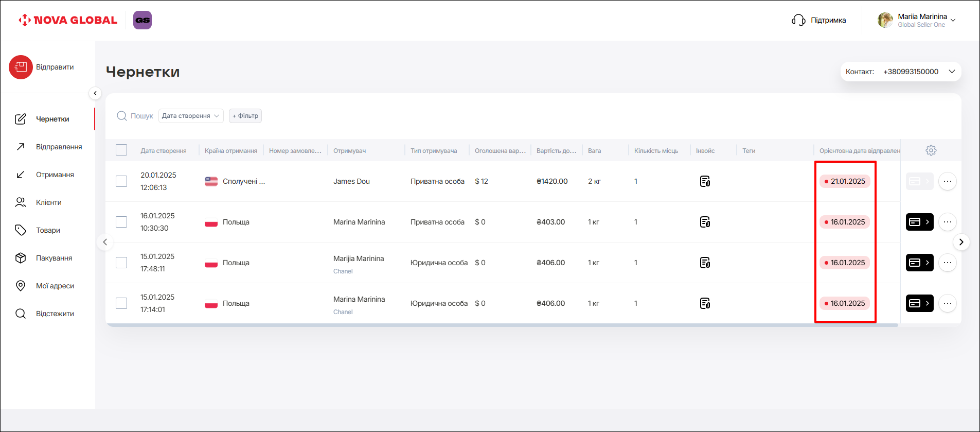Screen dimensions: 980x432
Task: Open invoice icon for James Dou row
Action: pyautogui.click(x=705, y=181)
